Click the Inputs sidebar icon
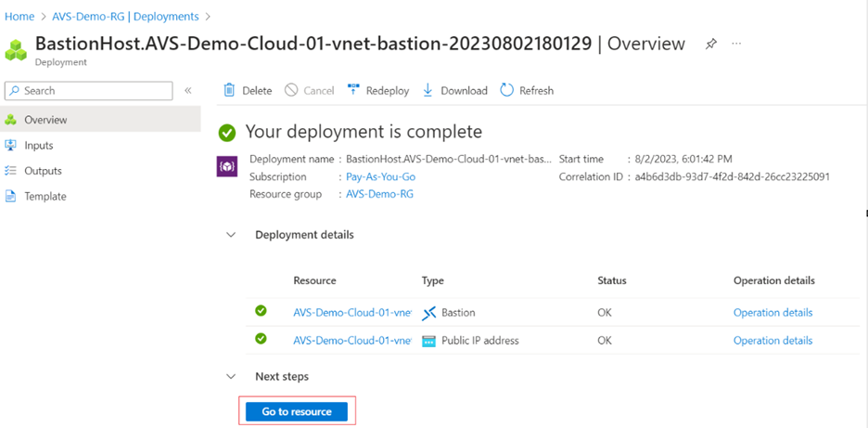 pos(10,145)
